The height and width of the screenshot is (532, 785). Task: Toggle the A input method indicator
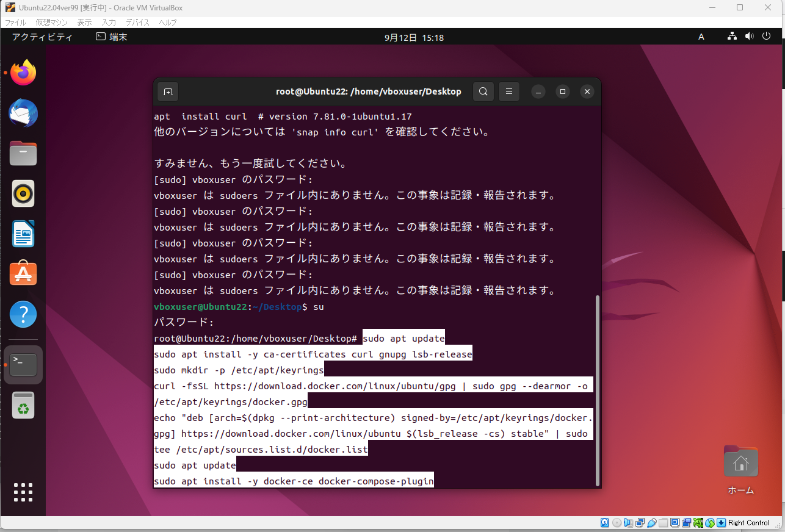pyautogui.click(x=701, y=36)
